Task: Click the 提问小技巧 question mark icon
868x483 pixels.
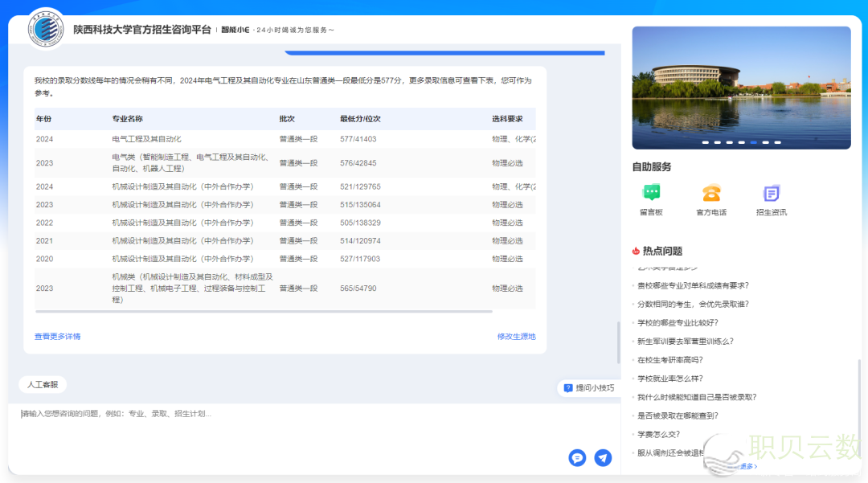Action: [x=568, y=388]
